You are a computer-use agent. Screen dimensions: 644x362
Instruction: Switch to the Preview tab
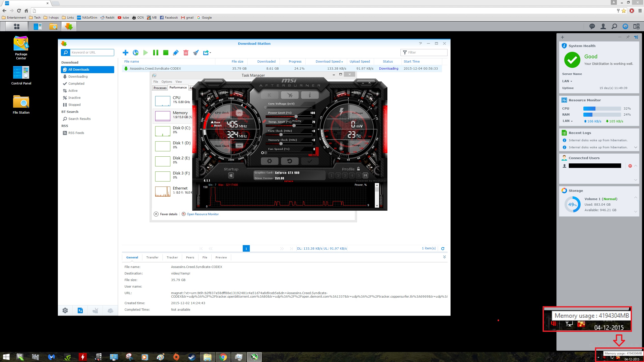[x=221, y=257]
